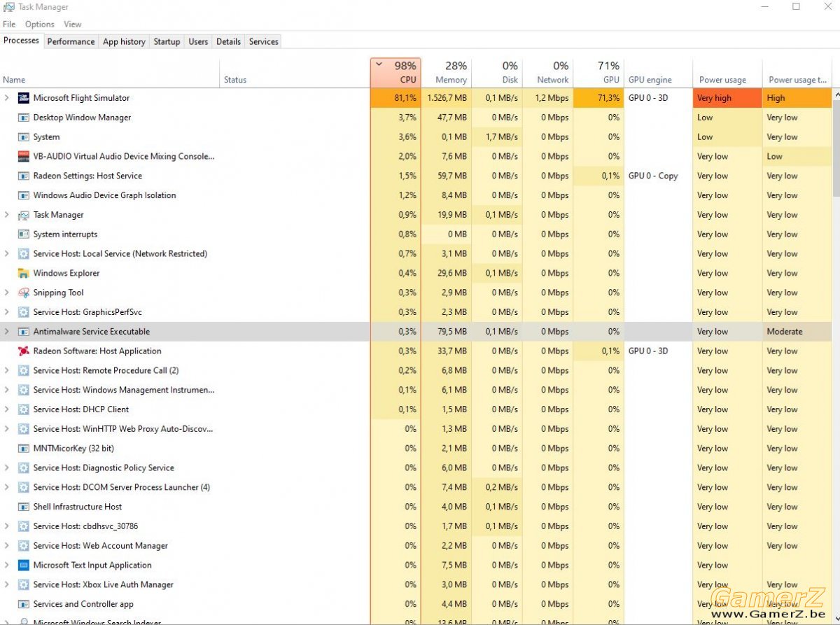Sort processes by the GPU column

598,73
